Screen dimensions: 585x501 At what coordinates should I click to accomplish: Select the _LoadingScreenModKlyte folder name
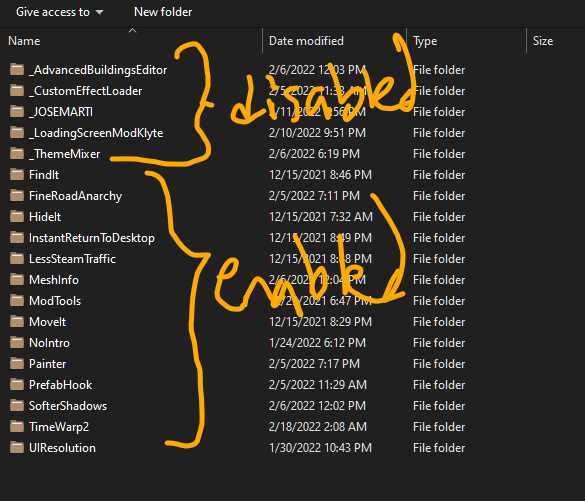[x=96, y=133]
